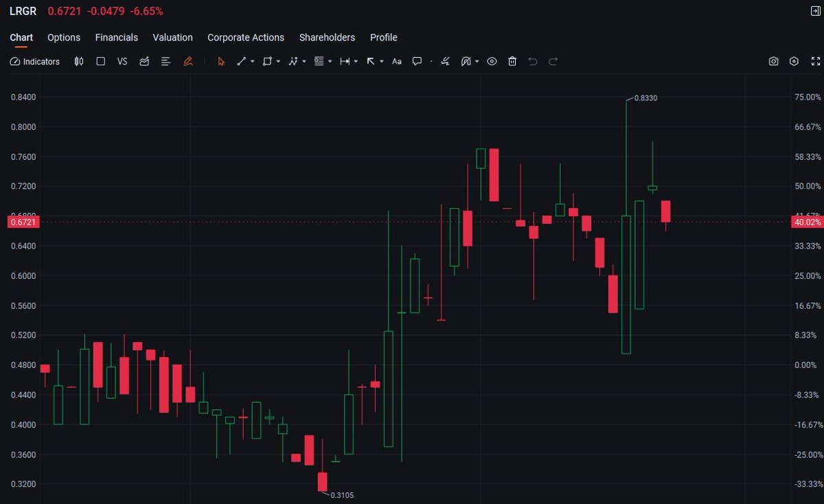Click the area chart overlay icon
Screen dimensions: 824x504
coord(144,61)
